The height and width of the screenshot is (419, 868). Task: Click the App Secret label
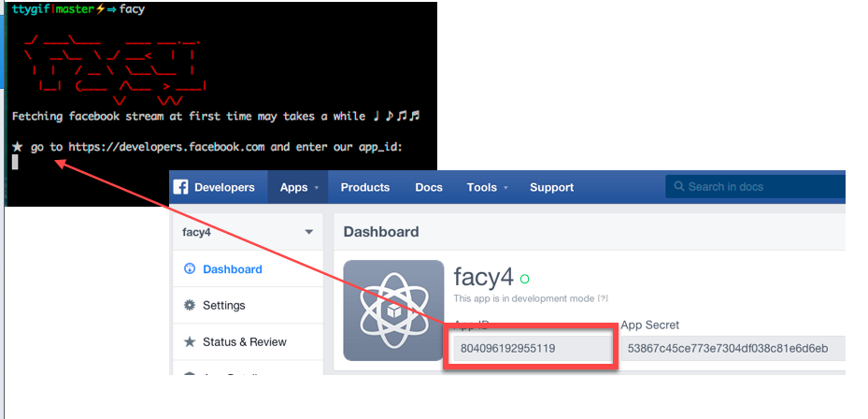coord(650,325)
